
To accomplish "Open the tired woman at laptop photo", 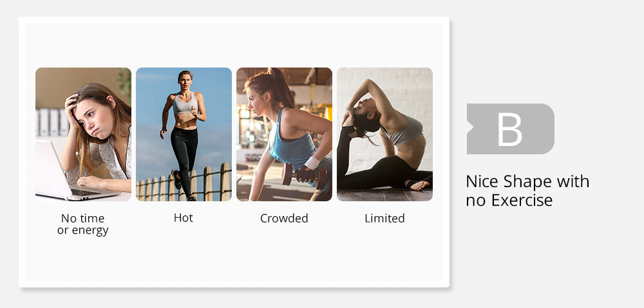I will [x=83, y=134].
